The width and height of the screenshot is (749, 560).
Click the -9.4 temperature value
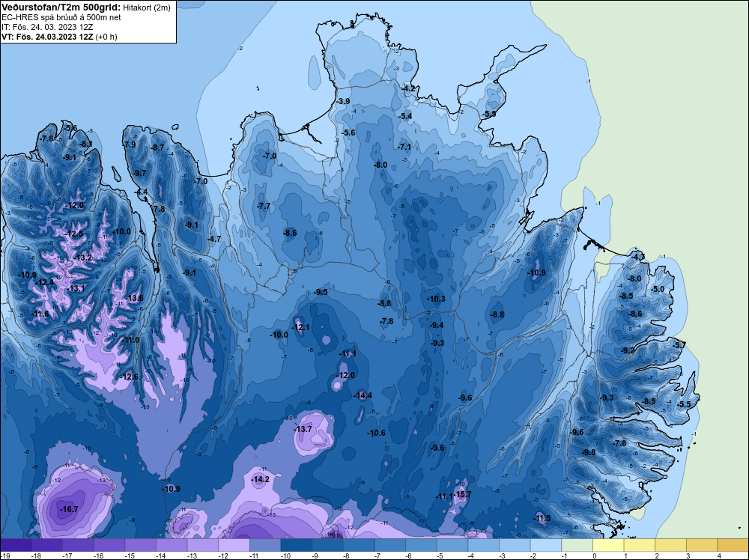tap(437, 325)
